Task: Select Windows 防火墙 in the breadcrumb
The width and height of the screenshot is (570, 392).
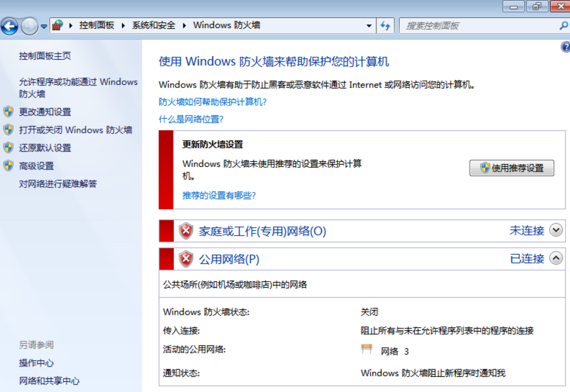Action: [x=227, y=25]
